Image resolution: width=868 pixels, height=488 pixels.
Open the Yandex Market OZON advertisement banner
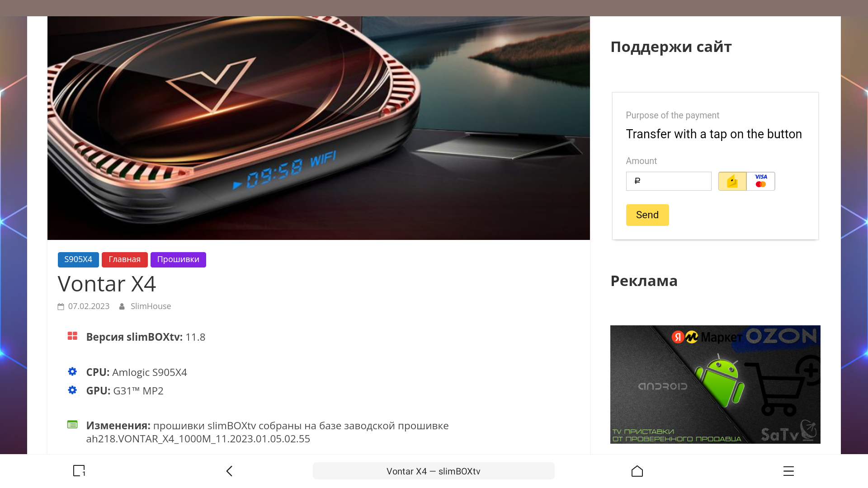[715, 385]
